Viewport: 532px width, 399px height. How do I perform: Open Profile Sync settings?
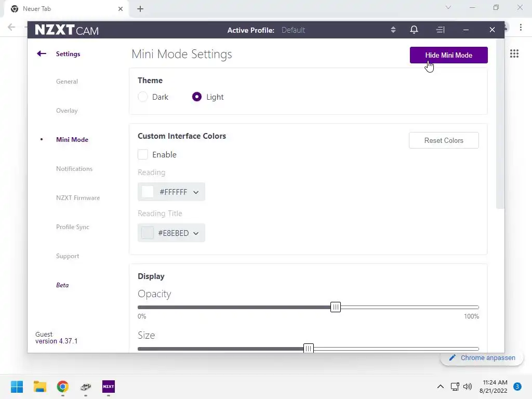(73, 227)
